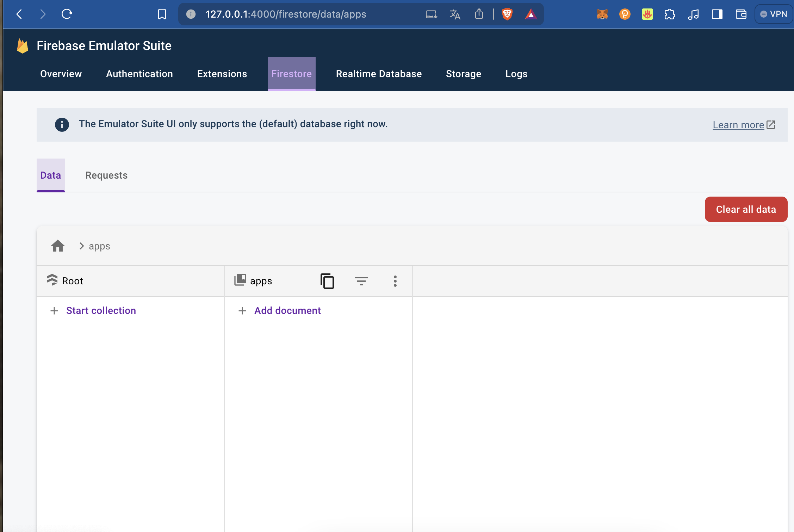The image size is (794, 532).
Task: Click the info icon in the banner
Action: tap(62, 124)
